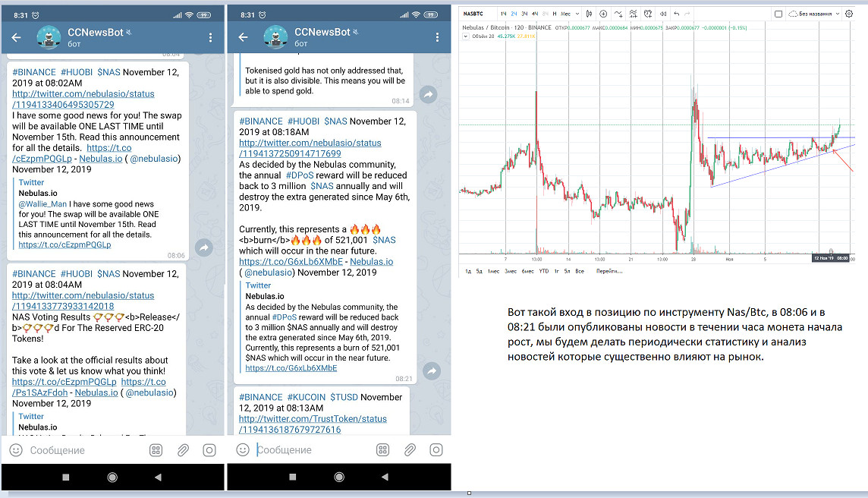
Task: Tap the back arrow in right CCNewsBot chat
Action: point(243,37)
